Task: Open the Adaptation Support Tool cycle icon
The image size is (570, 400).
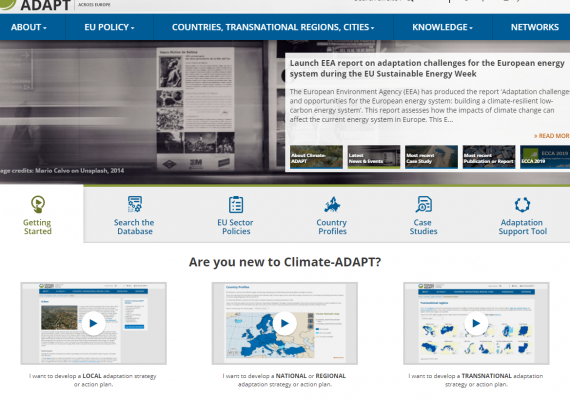Action: (x=522, y=204)
